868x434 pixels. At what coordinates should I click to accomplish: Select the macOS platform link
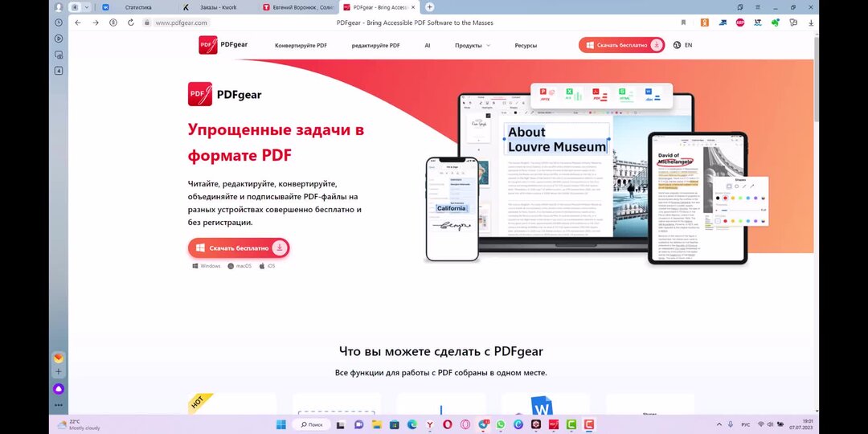(x=240, y=266)
